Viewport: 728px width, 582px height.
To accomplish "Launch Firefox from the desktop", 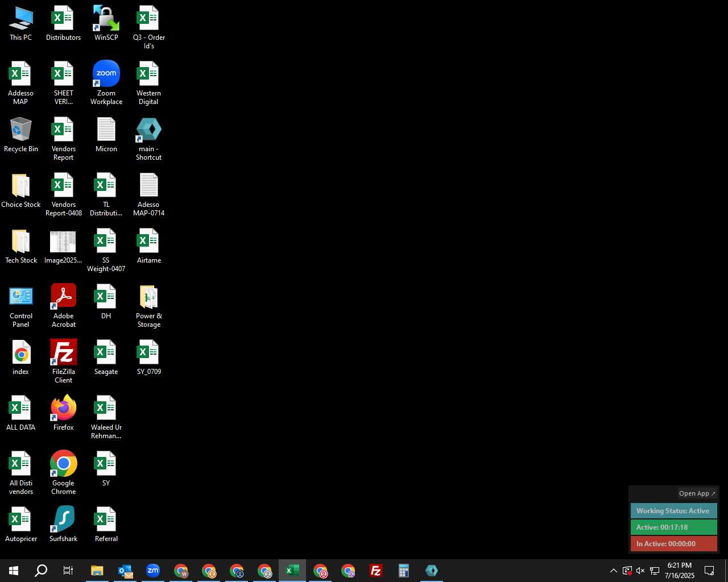I will click(63, 414).
